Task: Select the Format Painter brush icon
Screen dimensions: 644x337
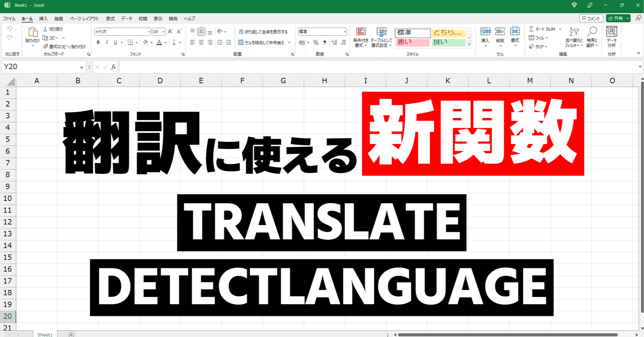Action: [45, 46]
